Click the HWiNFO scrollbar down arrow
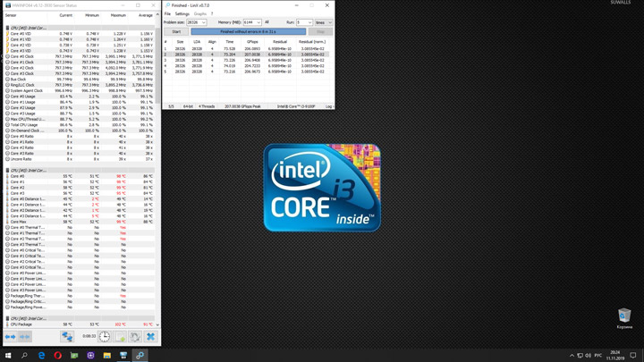 (157, 324)
